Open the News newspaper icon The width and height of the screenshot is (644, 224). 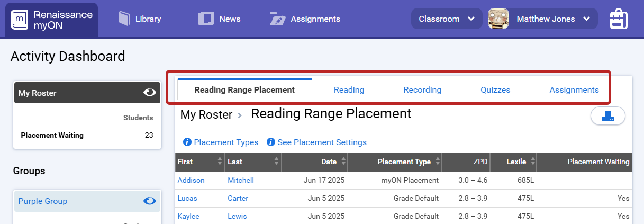[205, 19]
